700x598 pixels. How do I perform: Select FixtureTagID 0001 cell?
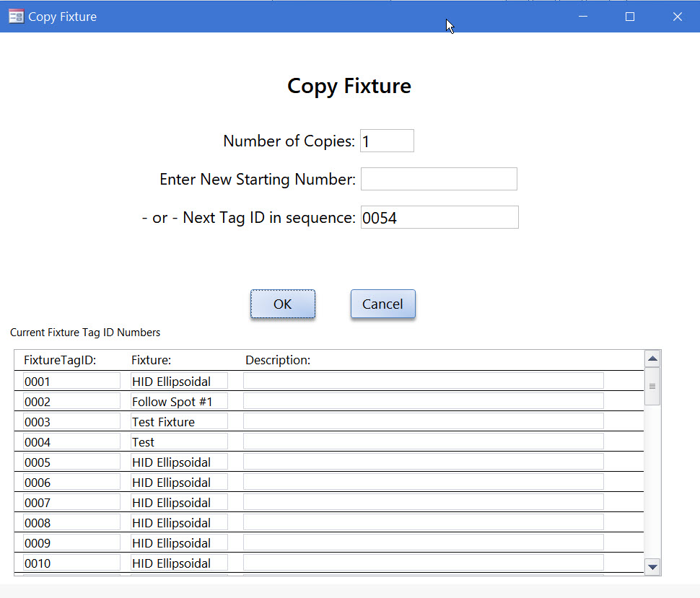tap(71, 381)
